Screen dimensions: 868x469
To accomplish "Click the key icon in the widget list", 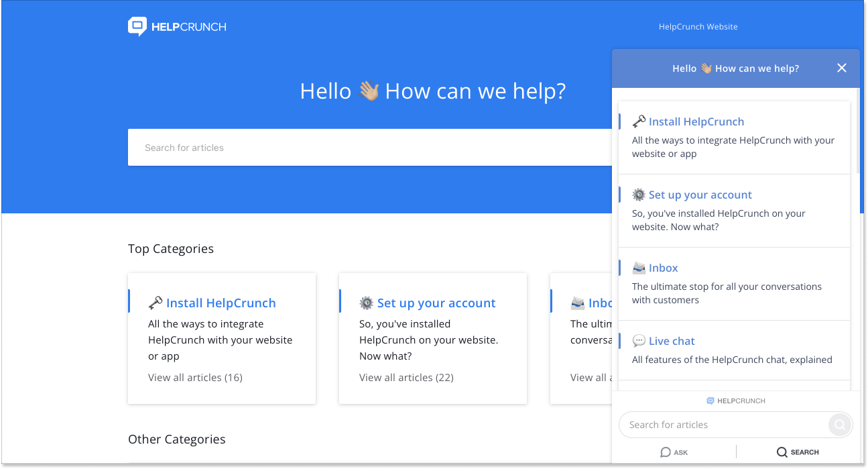I will (639, 121).
